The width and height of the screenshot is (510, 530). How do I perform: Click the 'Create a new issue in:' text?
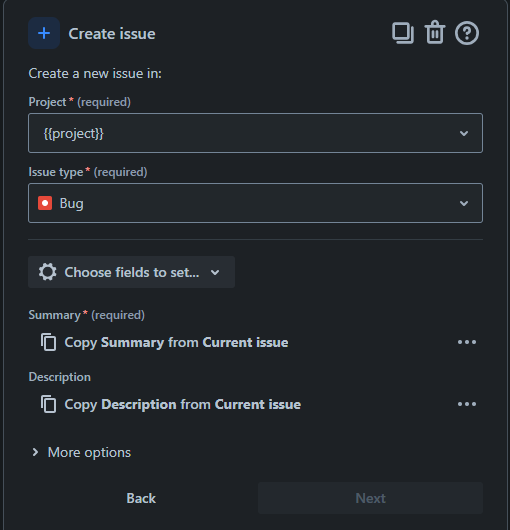coord(95,73)
